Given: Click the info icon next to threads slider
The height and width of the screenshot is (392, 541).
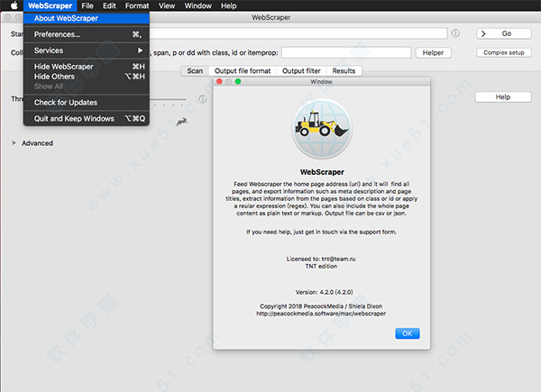Looking at the screenshot, I should tap(203, 99).
